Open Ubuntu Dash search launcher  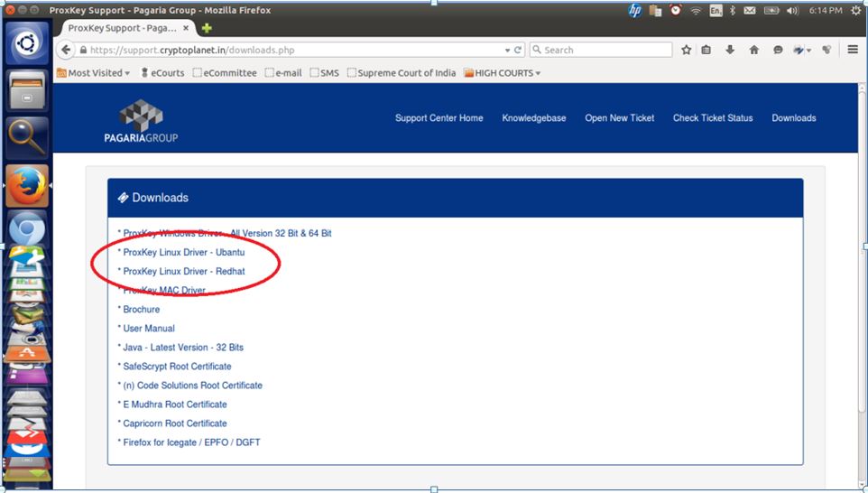pyautogui.click(x=26, y=43)
